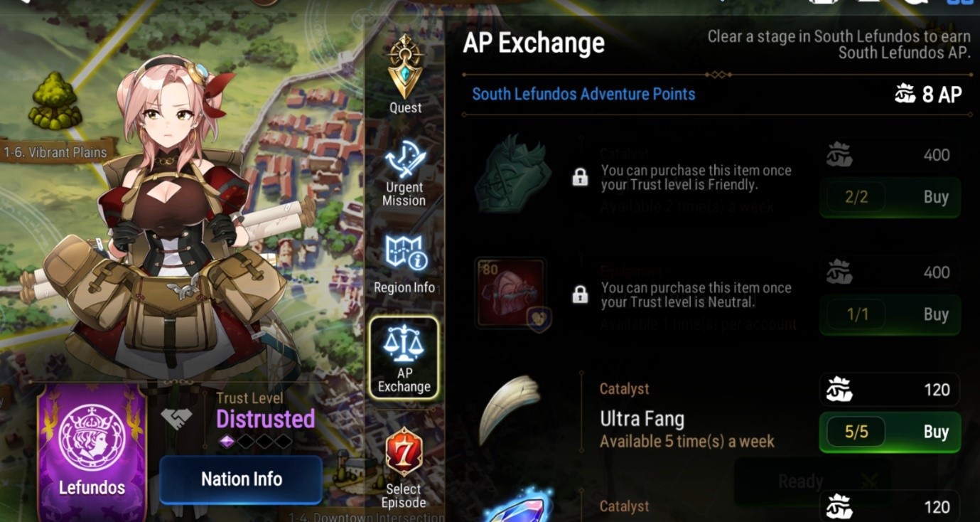The width and height of the screenshot is (980, 522).
Task: Click the Buy button for locked equipment
Action: 890,314
